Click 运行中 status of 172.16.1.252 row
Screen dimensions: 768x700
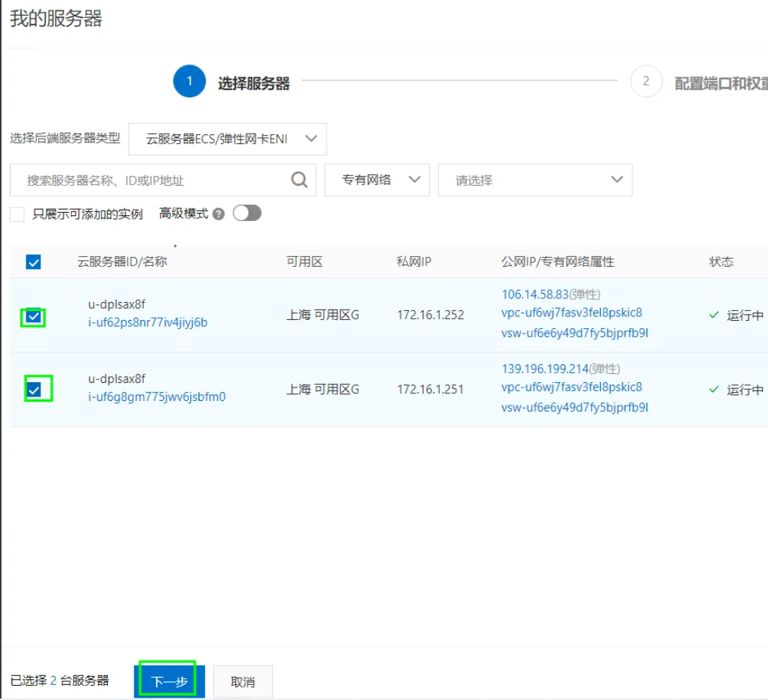[x=745, y=316]
